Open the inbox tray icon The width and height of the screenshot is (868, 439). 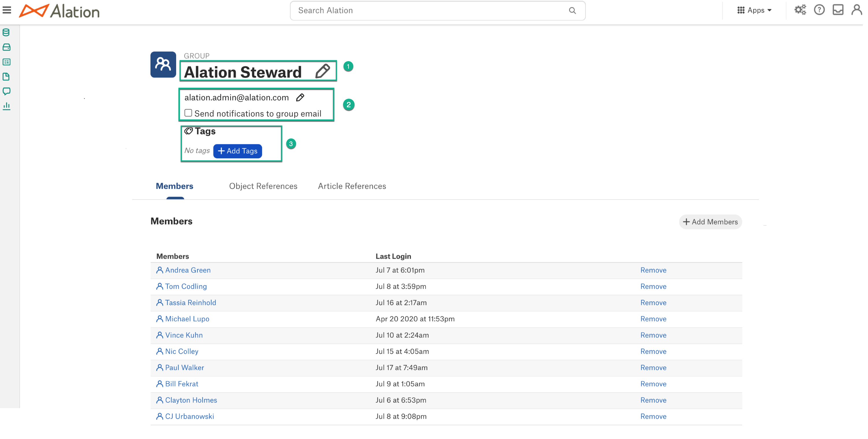[x=838, y=10]
